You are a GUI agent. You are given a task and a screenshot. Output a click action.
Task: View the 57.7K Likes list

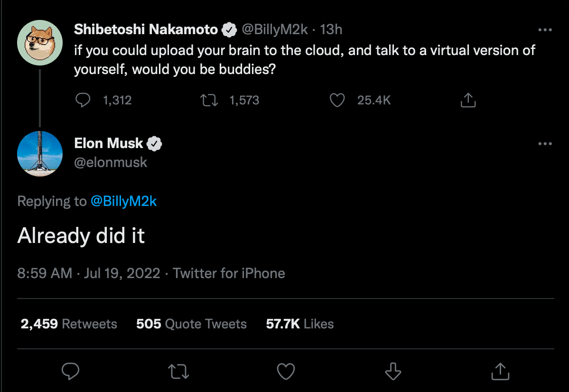coord(300,324)
